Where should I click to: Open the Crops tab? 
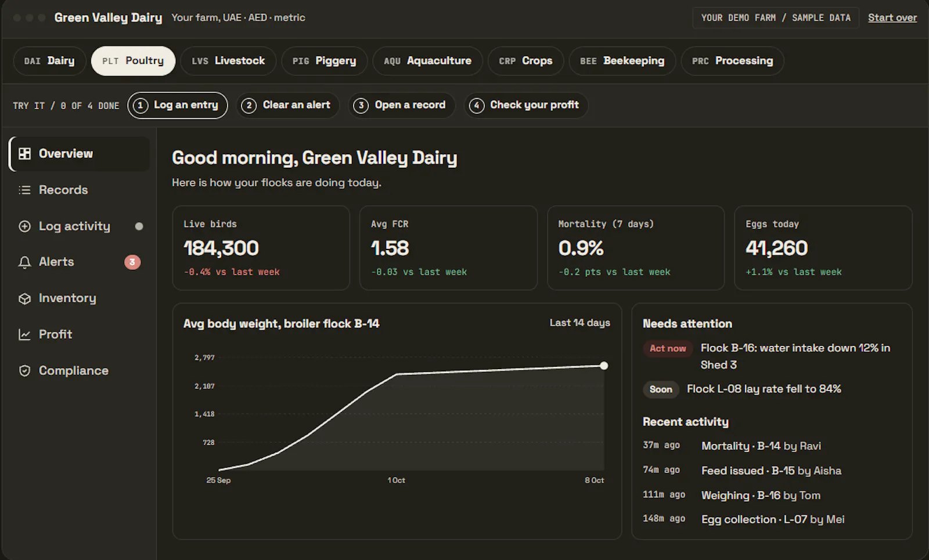coord(525,61)
